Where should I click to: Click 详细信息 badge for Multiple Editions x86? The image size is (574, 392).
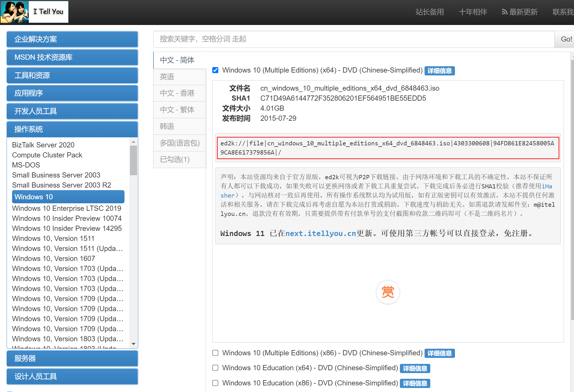pyautogui.click(x=439, y=353)
